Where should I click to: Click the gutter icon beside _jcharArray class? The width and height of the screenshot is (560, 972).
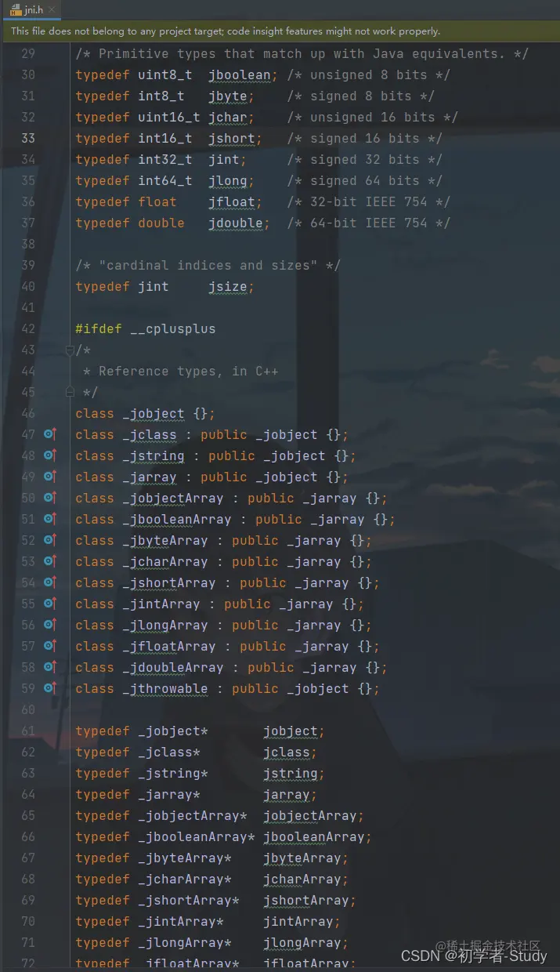click(50, 561)
